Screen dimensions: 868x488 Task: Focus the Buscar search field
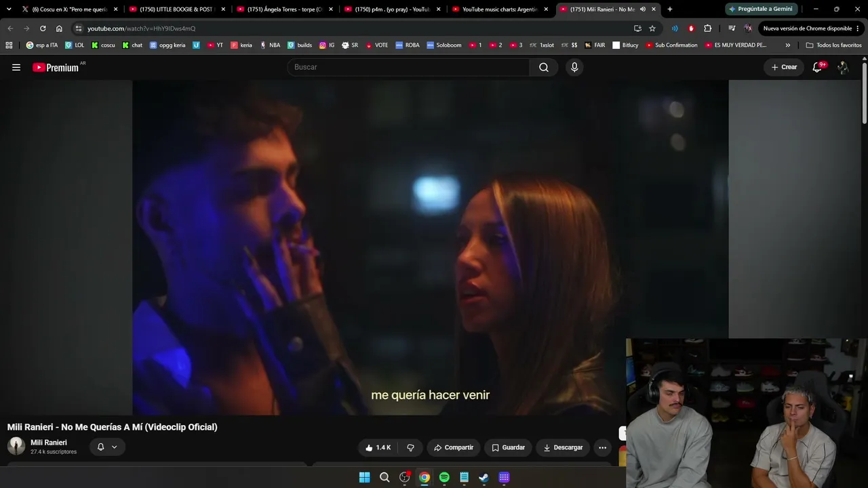tap(409, 67)
